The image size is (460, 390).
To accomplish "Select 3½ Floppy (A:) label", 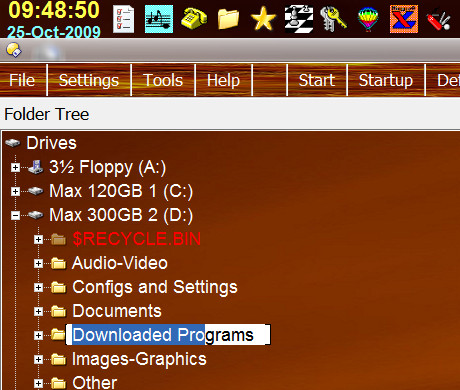I will (x=107, y=167).
